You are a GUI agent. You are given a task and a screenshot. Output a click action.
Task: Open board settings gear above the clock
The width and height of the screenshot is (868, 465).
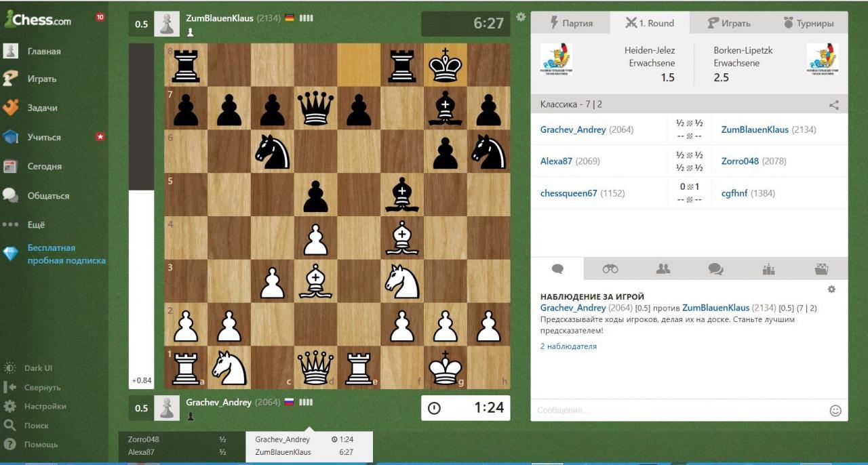pos(521,17)
